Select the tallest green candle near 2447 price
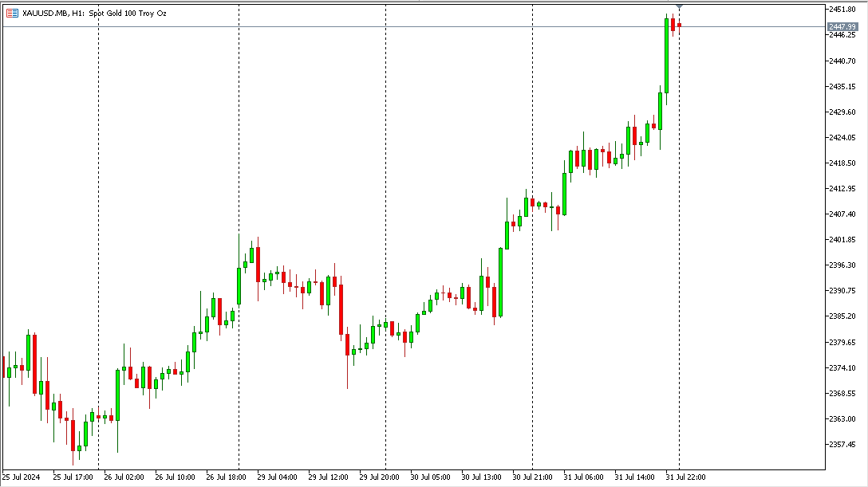Viewport: 868px width, 487px height. click(x=666, y=56)
